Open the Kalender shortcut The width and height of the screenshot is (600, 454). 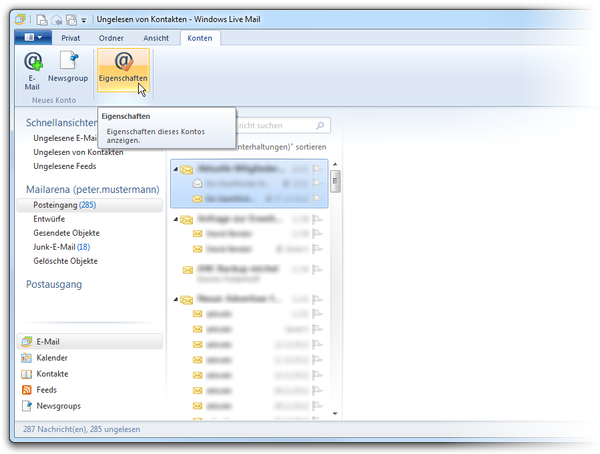click(44, 358)
